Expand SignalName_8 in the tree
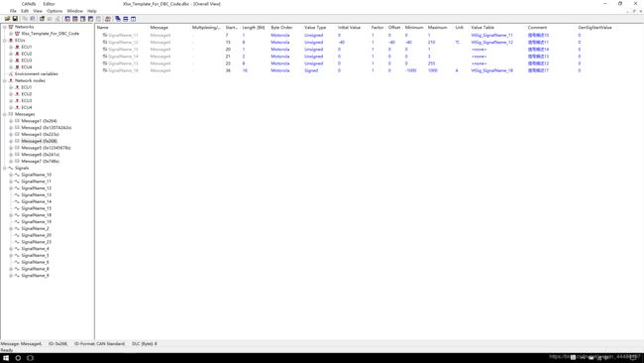This screenshot has width=644, height=363. coord(11,269)
